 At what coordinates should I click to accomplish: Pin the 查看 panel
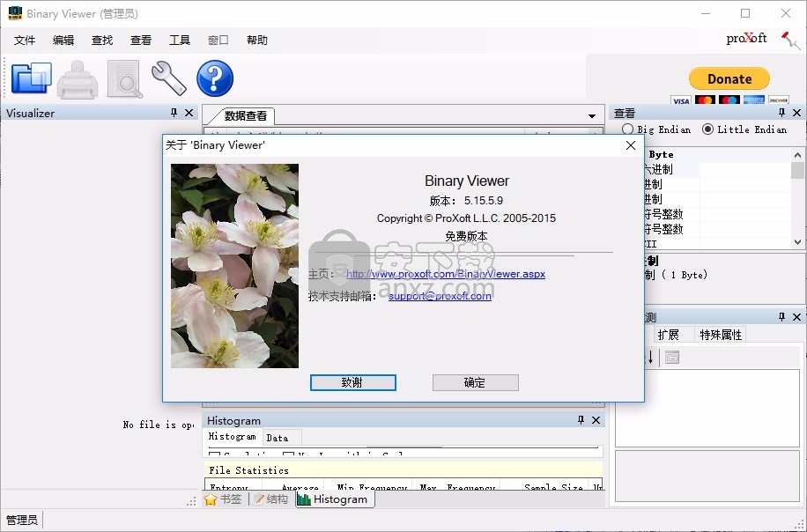[781, 113]
